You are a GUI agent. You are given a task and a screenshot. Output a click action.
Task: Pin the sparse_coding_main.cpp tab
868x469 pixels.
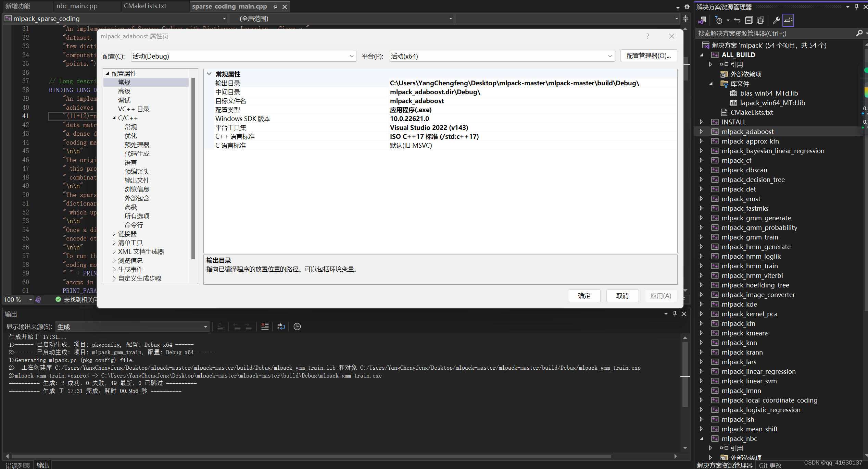275,6
